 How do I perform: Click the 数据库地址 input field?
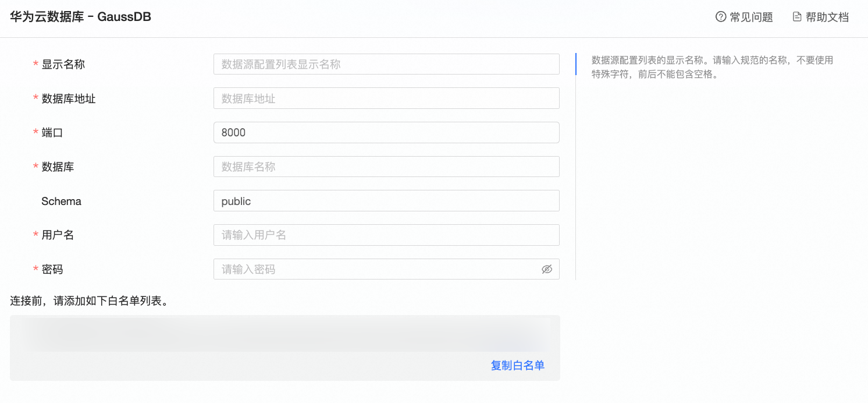coord(386,98)
